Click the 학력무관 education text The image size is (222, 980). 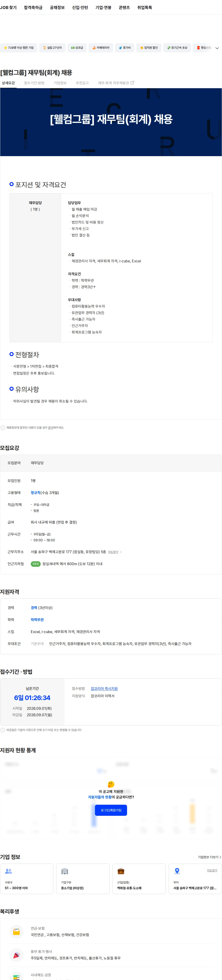[37, 620]
